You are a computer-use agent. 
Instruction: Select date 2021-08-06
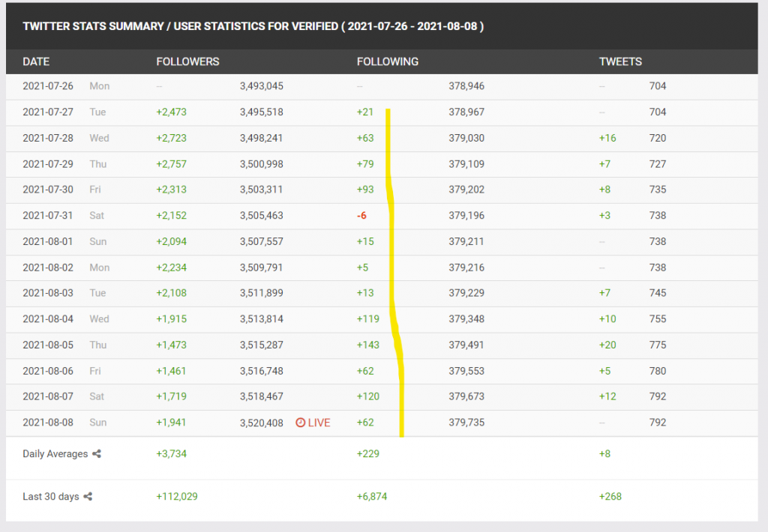pyautogui.click(x=47, y=371)
